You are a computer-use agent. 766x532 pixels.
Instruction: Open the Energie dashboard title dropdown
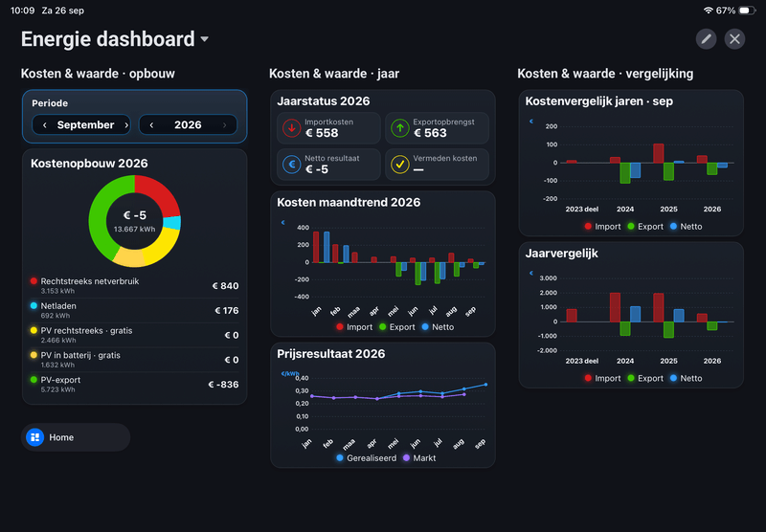pyautogui.click(x=205, y=39)
